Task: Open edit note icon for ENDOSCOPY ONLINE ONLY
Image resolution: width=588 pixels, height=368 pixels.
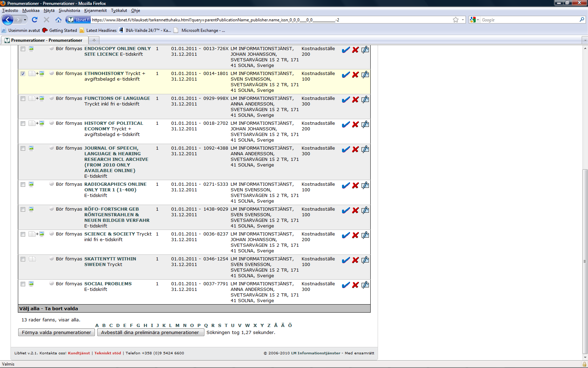Action: (365, 50)
